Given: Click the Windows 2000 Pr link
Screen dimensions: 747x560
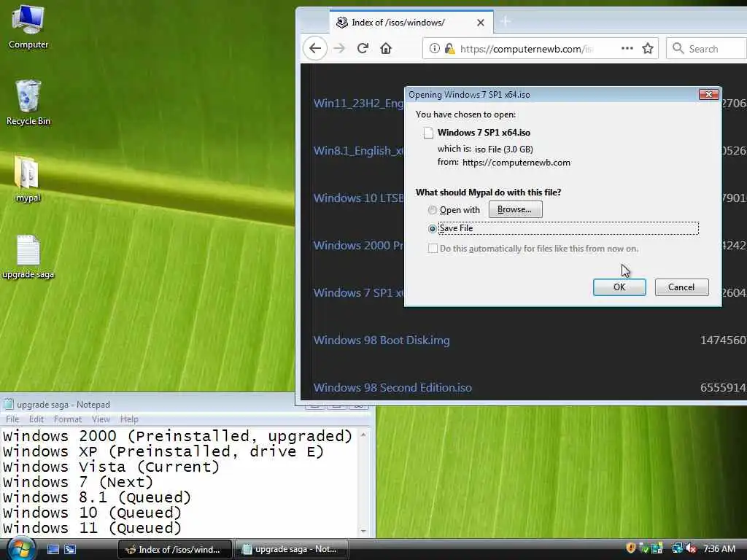Looking at the screenshot, I should [358, 245].
